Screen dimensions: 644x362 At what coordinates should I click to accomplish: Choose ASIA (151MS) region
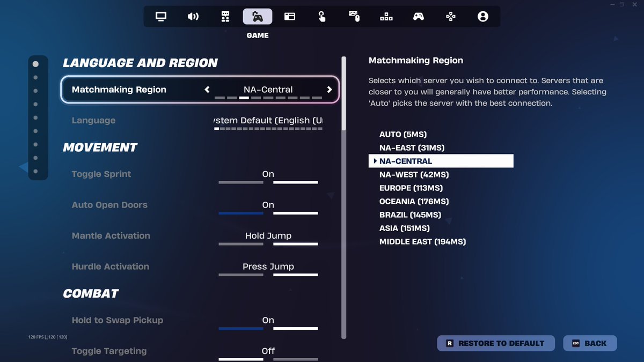[x=405, y=228]
